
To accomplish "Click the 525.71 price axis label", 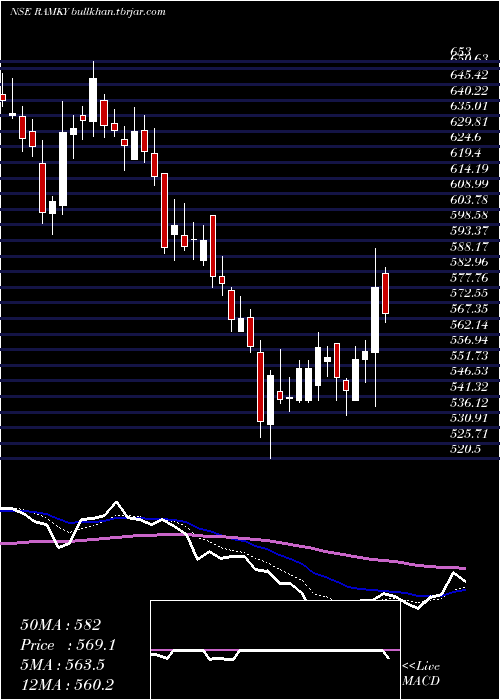I will (469, 433).
